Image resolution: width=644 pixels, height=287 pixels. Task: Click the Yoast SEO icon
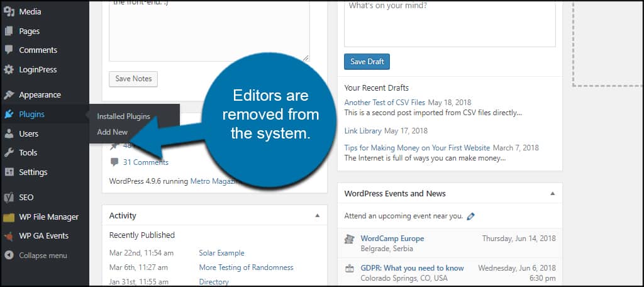[x=9, y=198]
